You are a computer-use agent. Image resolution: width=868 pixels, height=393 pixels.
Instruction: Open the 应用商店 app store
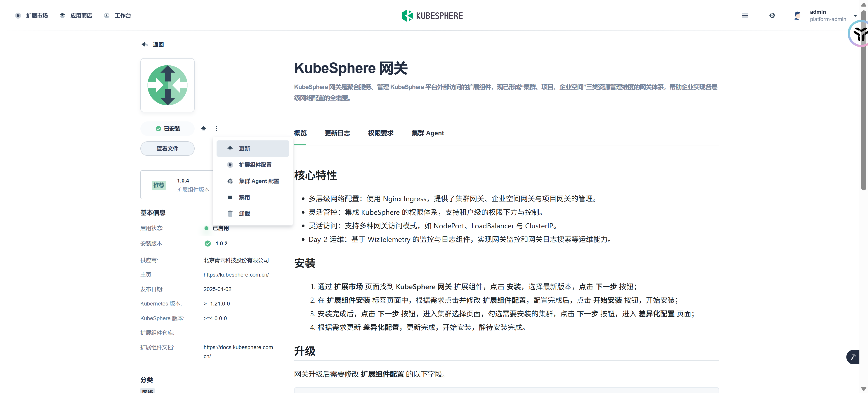tap(76, 16)
